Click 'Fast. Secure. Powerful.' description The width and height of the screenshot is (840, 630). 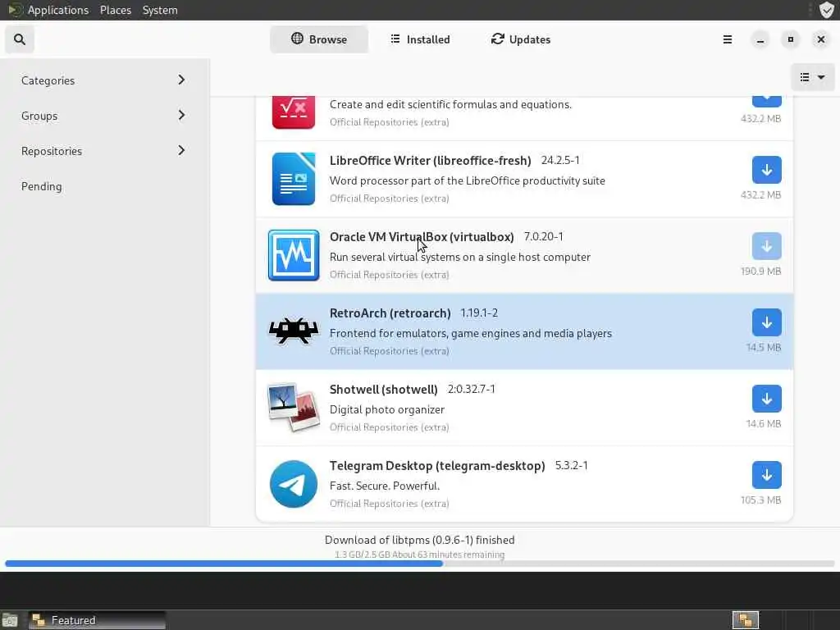[385, 486]
